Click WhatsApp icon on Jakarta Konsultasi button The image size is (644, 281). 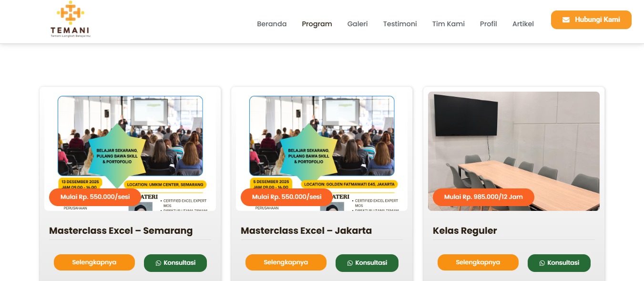tap(350, 263)
